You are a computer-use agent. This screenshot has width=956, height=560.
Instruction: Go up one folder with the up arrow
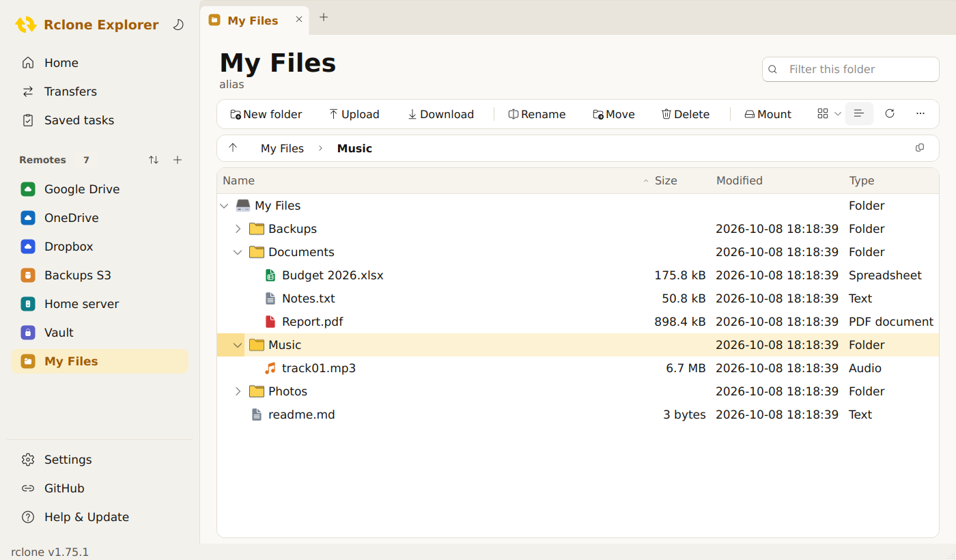(x=233, y=148)
